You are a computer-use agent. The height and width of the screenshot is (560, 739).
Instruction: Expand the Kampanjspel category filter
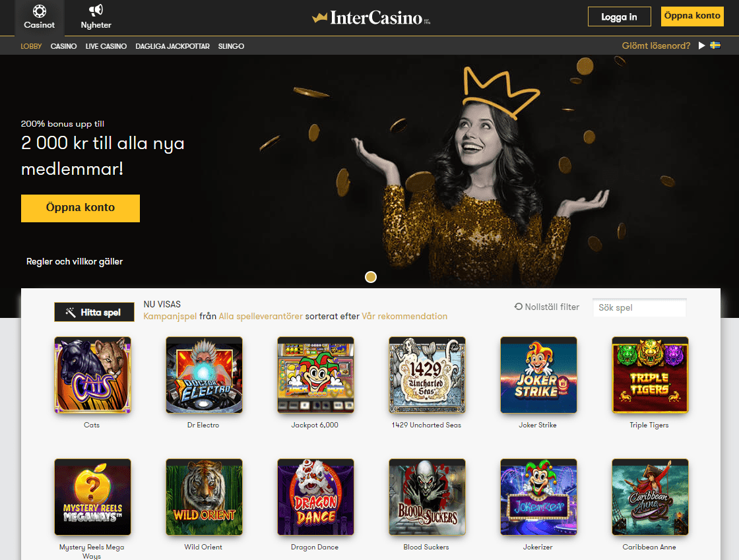(x=170, y=317)
